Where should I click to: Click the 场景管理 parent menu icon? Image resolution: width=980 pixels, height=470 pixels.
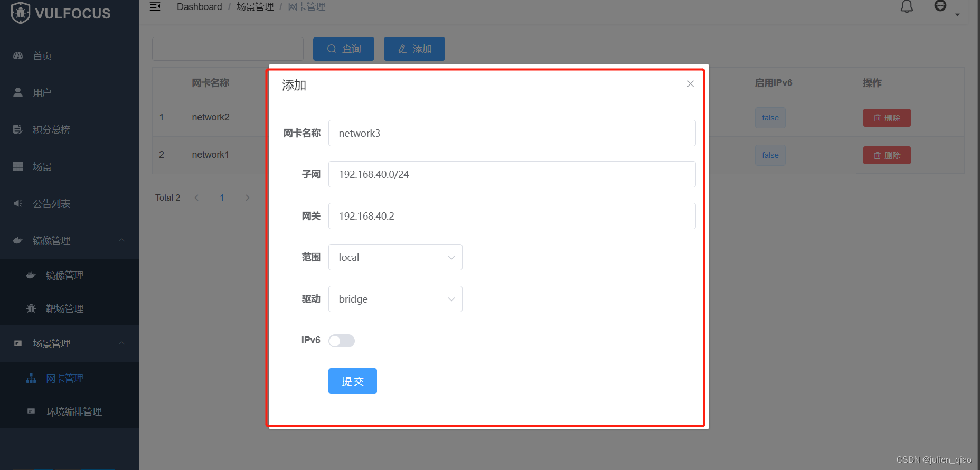[18, 343]
